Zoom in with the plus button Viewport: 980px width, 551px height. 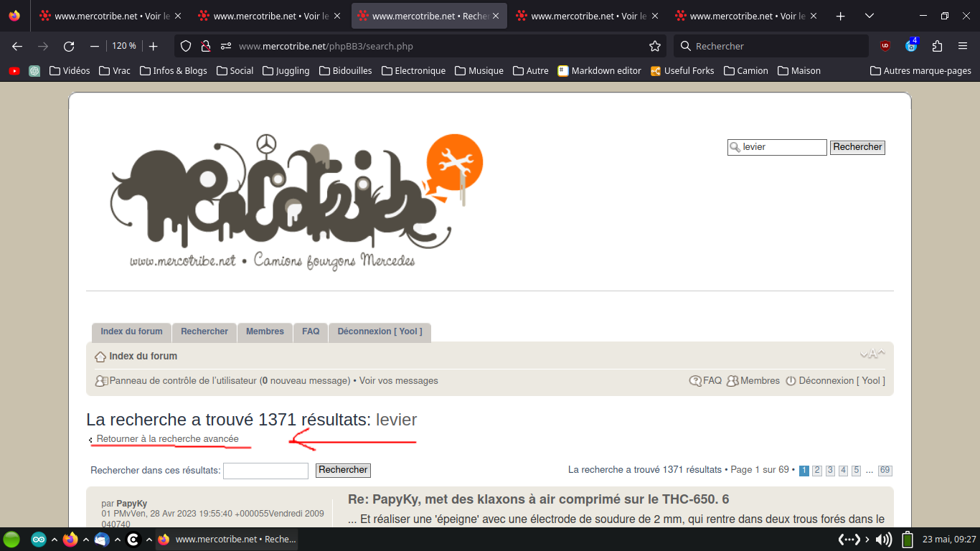tap(153, 46)
